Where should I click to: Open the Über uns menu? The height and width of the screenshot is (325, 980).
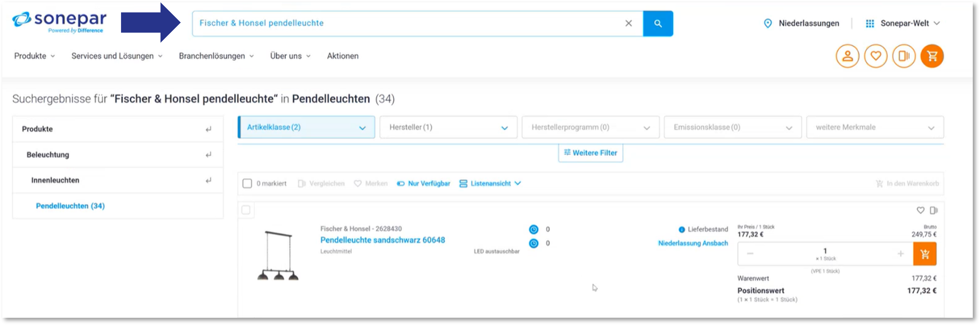click(x=290, y=56)
